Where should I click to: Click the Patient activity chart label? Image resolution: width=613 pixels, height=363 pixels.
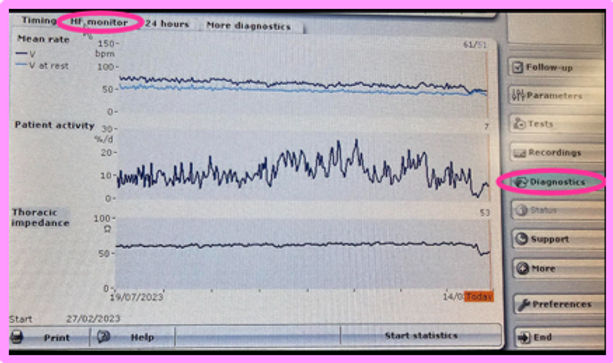(55, 125)
